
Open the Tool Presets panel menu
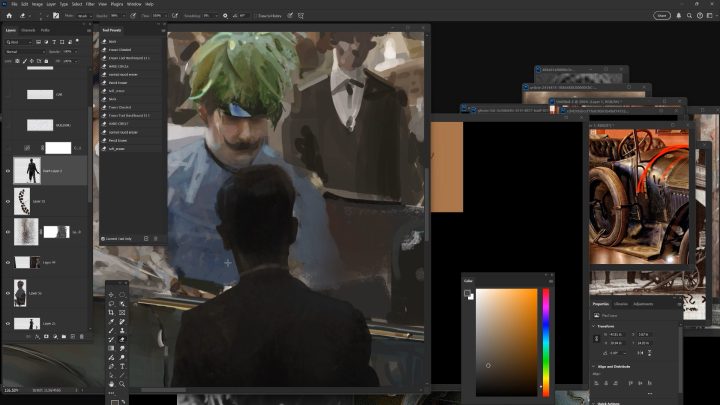[x=163, y=30]
